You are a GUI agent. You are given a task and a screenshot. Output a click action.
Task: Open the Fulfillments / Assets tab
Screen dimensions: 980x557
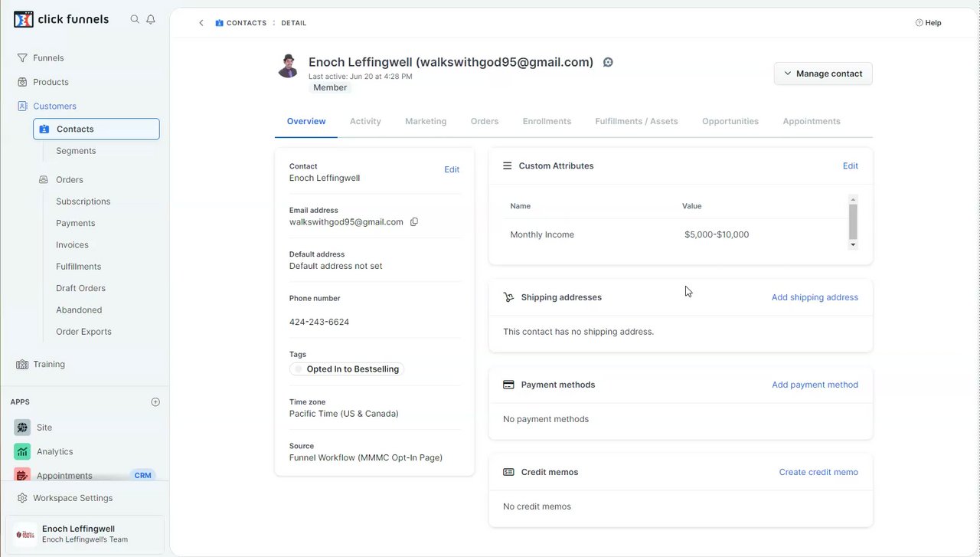click(x=636, y=121)
